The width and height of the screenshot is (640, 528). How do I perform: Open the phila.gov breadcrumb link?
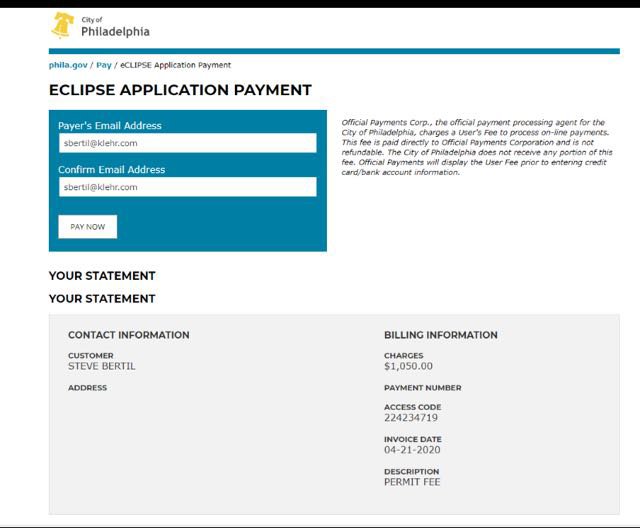click(x=68, y=65)
